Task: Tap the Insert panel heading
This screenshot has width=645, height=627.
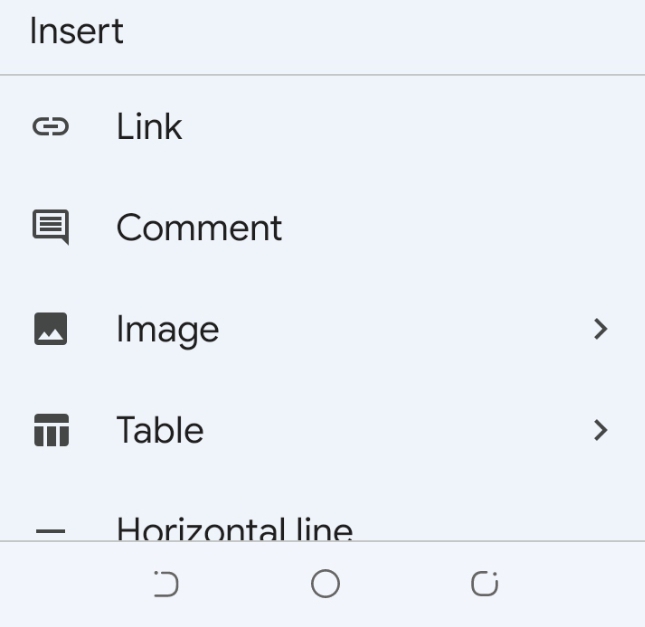Action: click(x=77, y=31)
